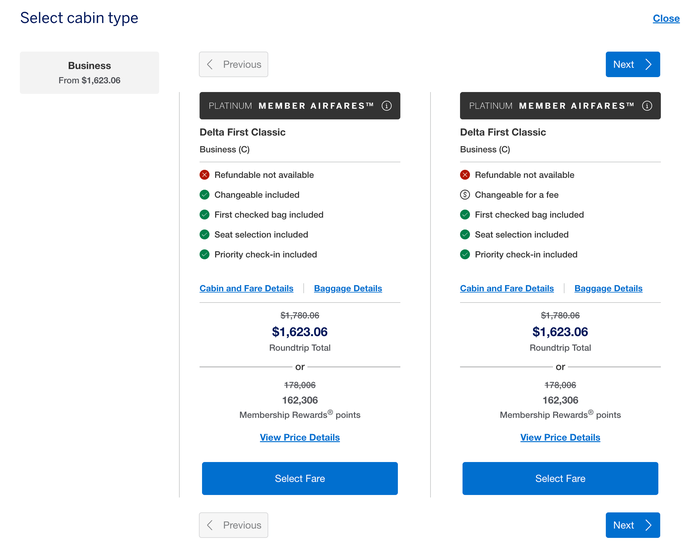
Task: Click the 'Priority check-in' check icon in the right card
Action: point(465,254)
